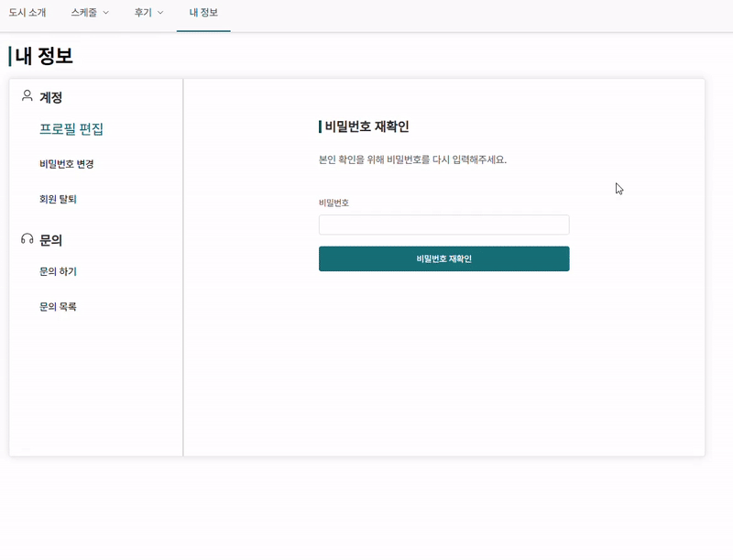The width and height of the screenshot is (733, 560).
Task: Click the account person icon
Action: coord(27,96)
